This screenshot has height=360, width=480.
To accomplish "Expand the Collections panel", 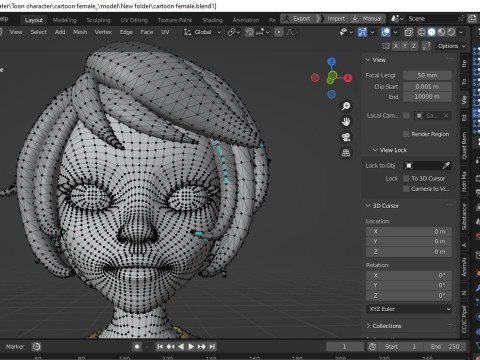I will pyautogui.click(x=384, y=326).
